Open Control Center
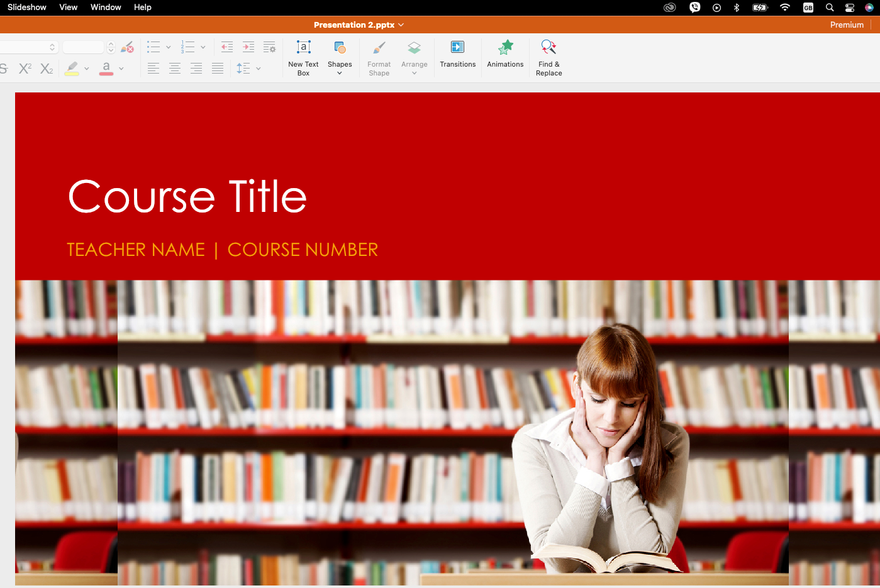The height and width of the screenshot is (588, 880). tap(850, 8)
